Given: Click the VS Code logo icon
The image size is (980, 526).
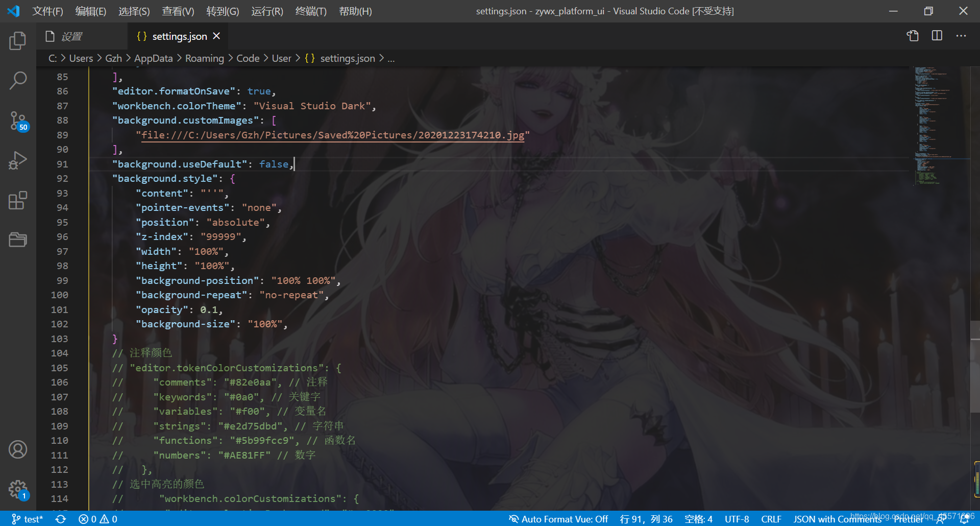Looking at the screenshot, I should point(14,11).
